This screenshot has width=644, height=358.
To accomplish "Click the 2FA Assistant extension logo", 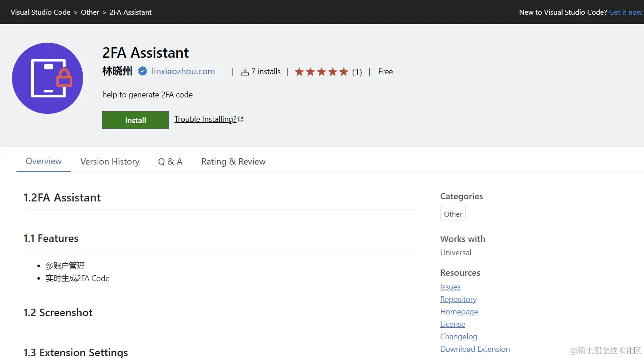I will [x=48, y=78].
